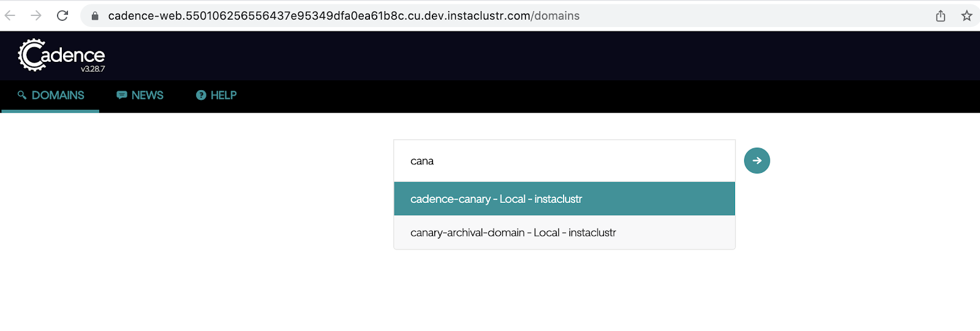Focus the domain search field containing 'cana'

pyautogui.click(x=563, y=161)
